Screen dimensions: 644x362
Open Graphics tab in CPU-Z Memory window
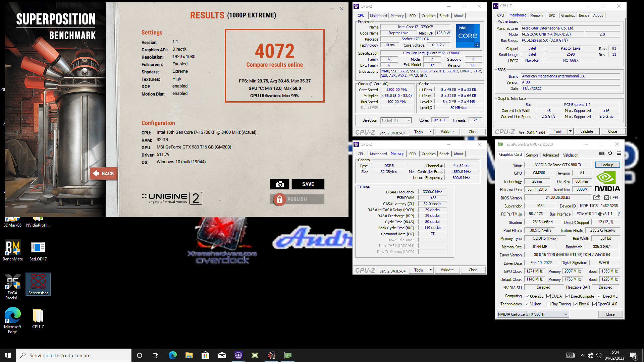click(428, 154)
